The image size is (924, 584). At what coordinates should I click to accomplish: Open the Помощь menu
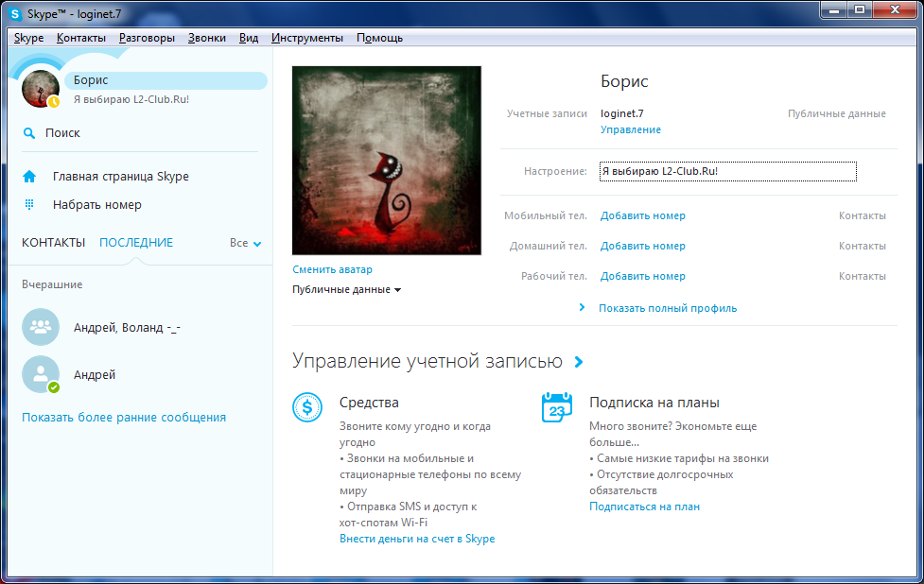pyautogui.click(x=379, y=38)
